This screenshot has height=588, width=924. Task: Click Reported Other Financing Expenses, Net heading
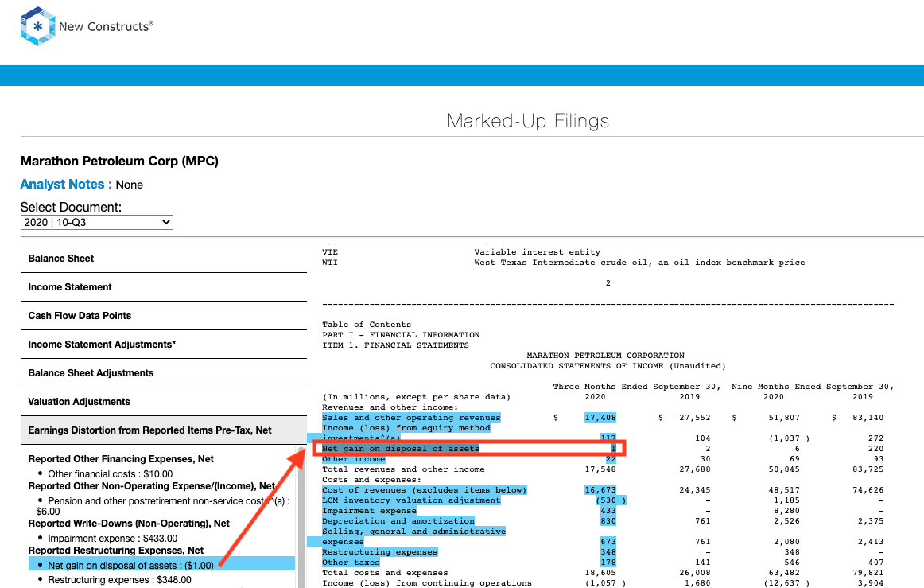[121, 459]
